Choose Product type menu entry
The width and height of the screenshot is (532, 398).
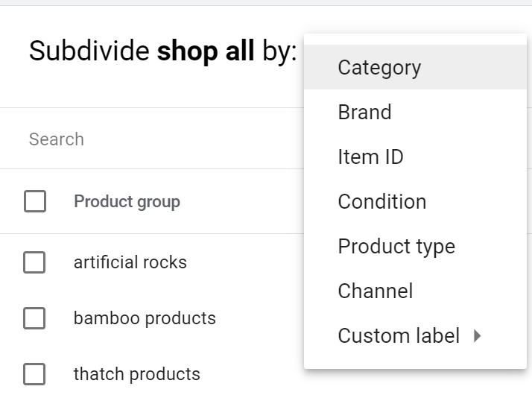[396, 247]
